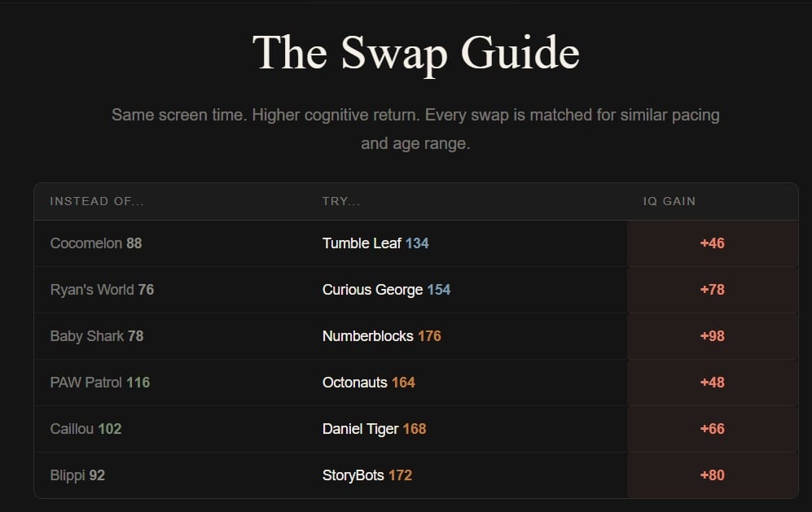Click the +78 IQ gain cell
Image resolution: width=812 pixels, height=512 pixels.
coord(712,290)
